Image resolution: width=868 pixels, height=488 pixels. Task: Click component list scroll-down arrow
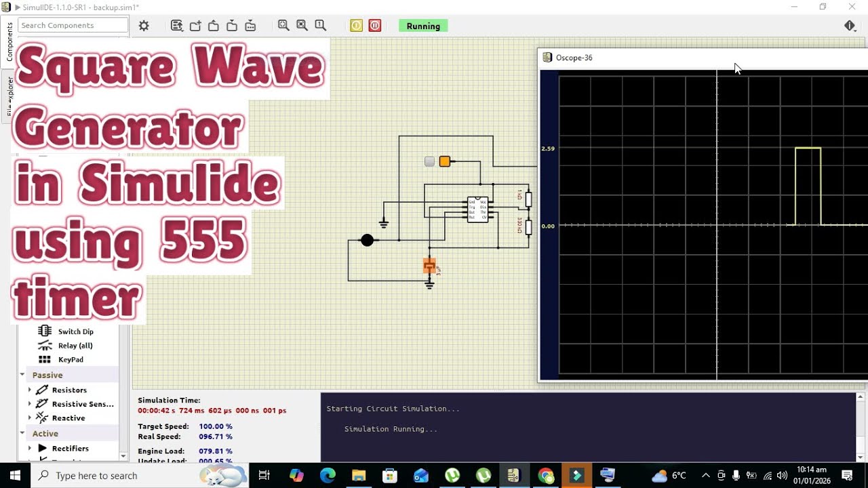pos(123,456)
